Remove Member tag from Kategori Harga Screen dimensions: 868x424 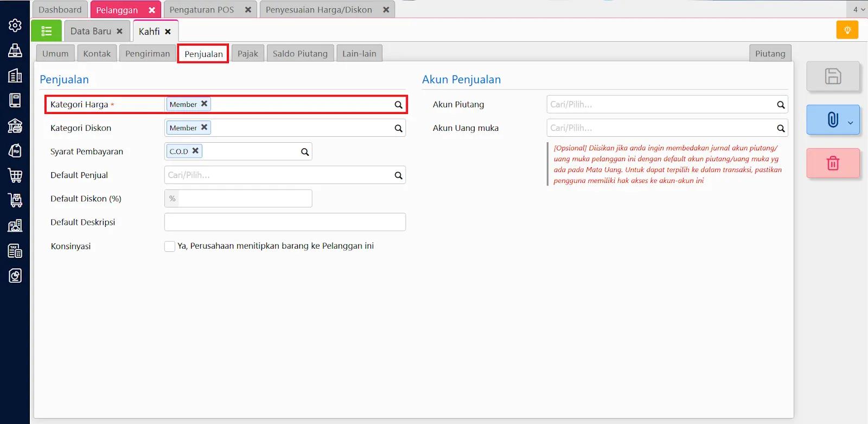pyautogui.click(x=205, y=104)
